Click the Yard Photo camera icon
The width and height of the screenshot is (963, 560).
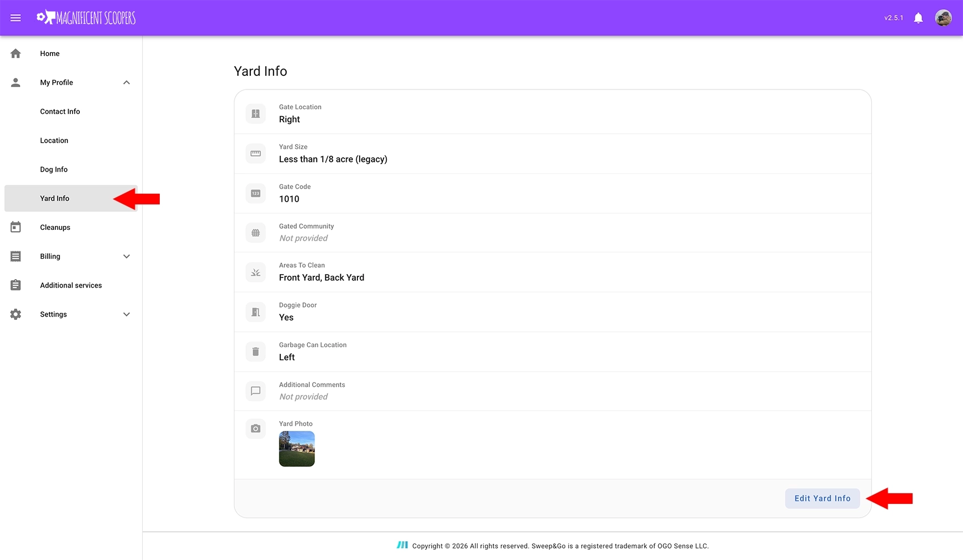point(255,429)
